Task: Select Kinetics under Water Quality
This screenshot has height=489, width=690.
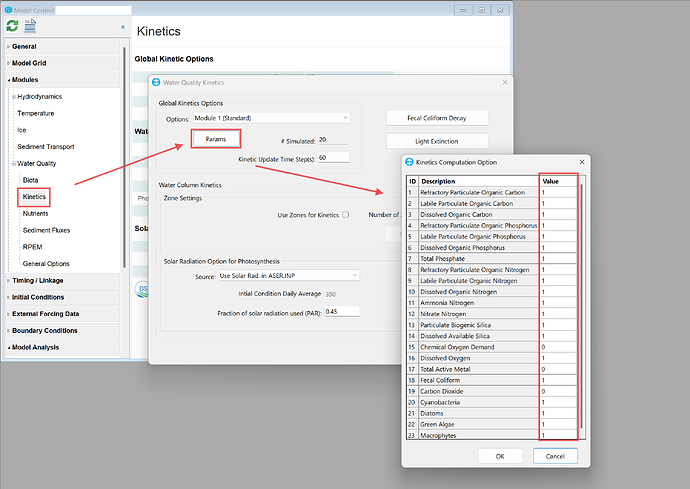Action: [x=34, y=197]
